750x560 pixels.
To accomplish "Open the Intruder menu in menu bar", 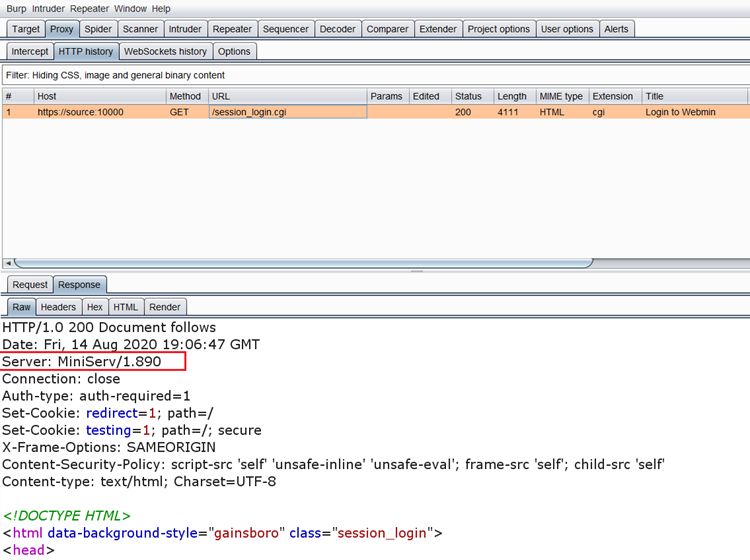I will 48,9.
